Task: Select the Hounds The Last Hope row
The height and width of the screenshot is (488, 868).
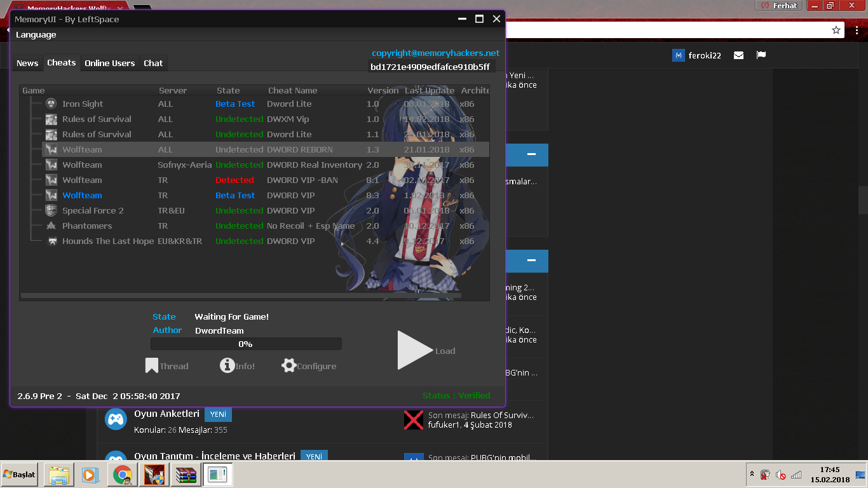Action: [x=266, y=241]
